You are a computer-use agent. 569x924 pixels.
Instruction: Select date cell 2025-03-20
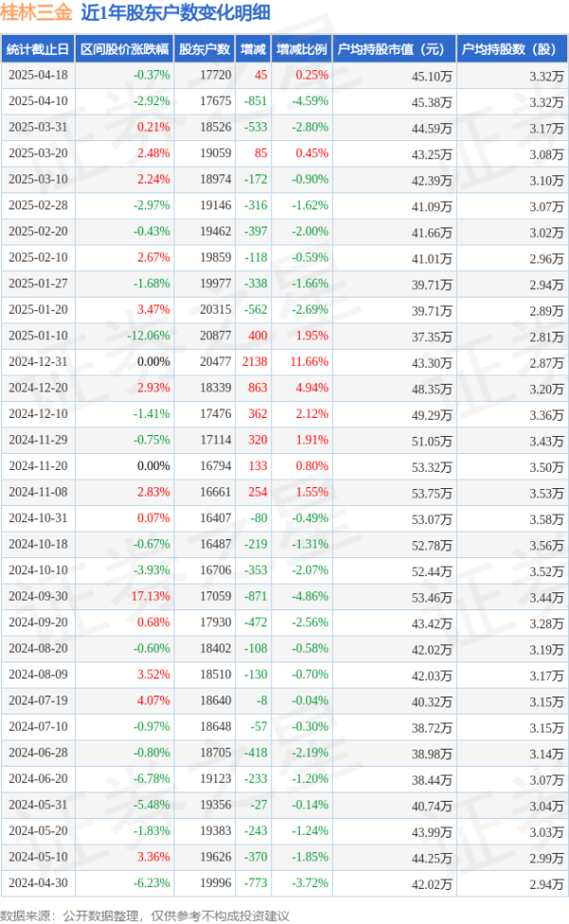click(x=38, y=154)
